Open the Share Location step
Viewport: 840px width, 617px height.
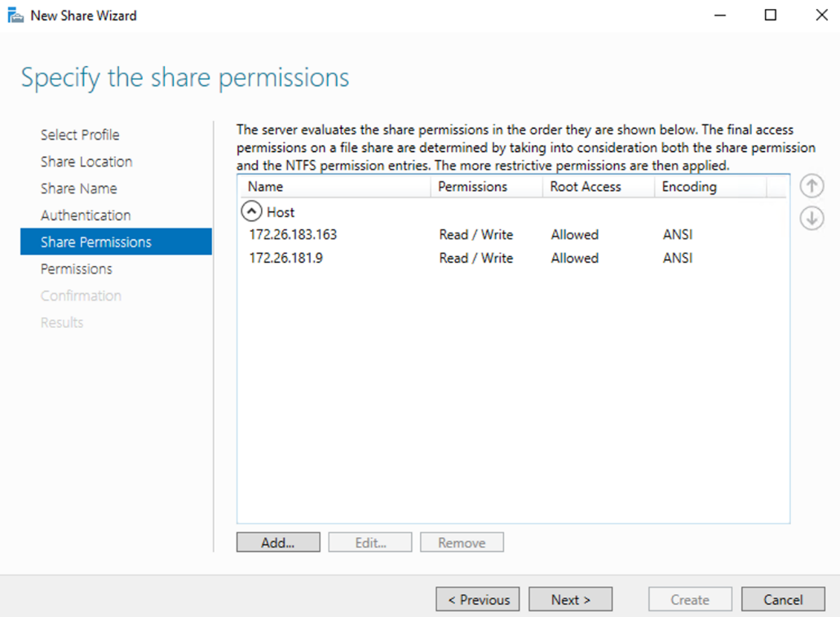(x=86, y=161)
